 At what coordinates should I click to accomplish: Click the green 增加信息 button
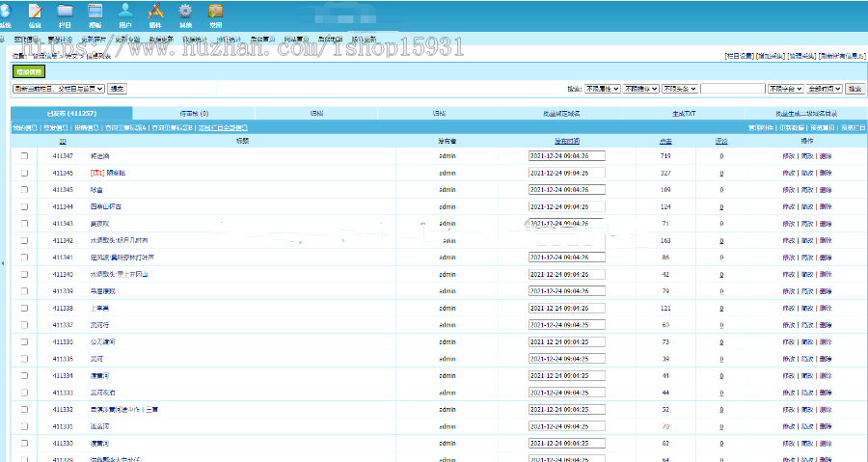coord(29,72)
